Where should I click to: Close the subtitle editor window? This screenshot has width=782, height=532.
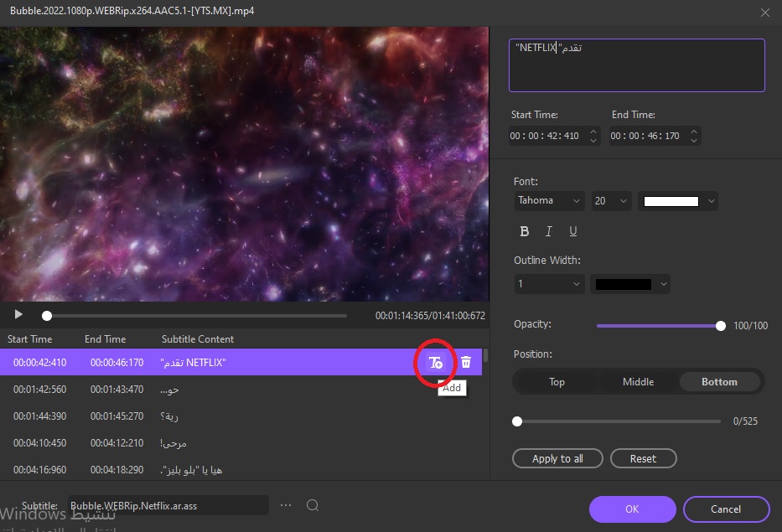[x=764, y=12]
